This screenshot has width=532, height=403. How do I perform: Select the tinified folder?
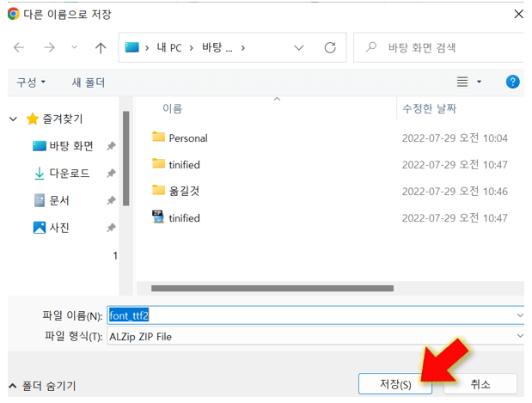(184, 165)
